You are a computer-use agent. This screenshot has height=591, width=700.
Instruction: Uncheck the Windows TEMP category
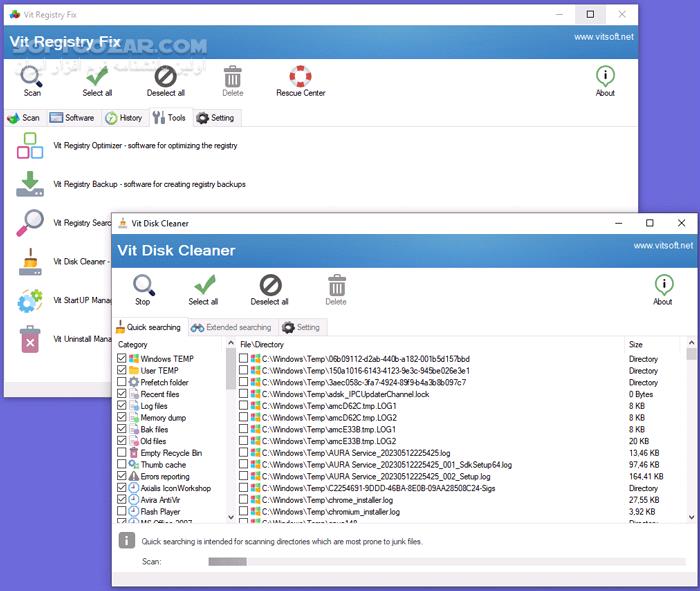point(121,358)
